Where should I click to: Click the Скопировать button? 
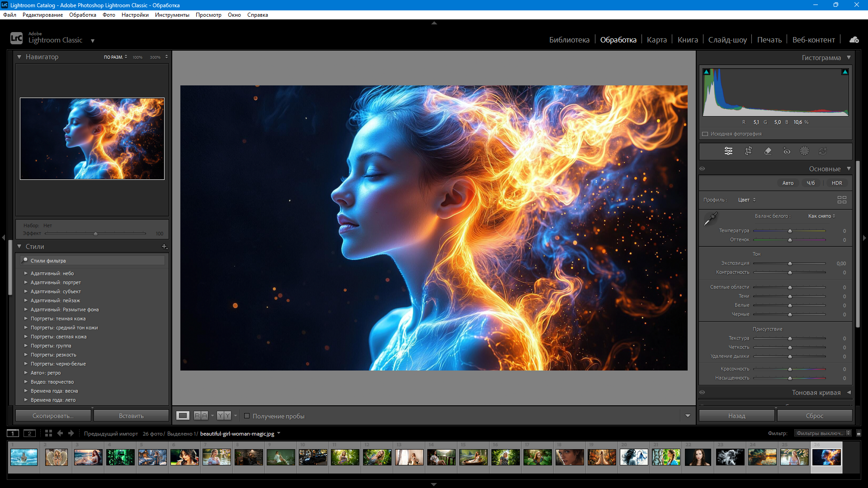(x=53, y=416)
